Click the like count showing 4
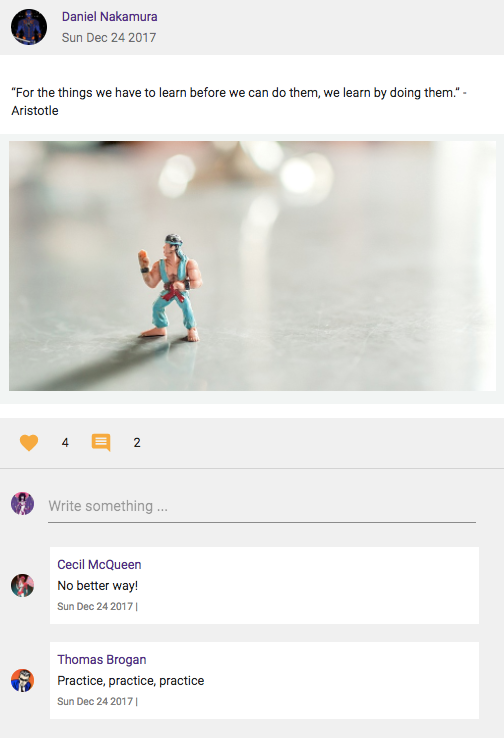Screen dimensions: 504x738 pyautogui.click(x=65, y=442)
